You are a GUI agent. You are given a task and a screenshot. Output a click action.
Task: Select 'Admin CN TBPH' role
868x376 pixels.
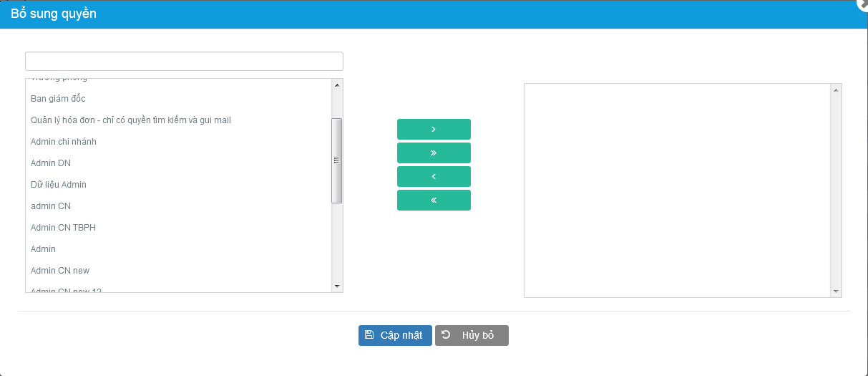coord(63,228)
